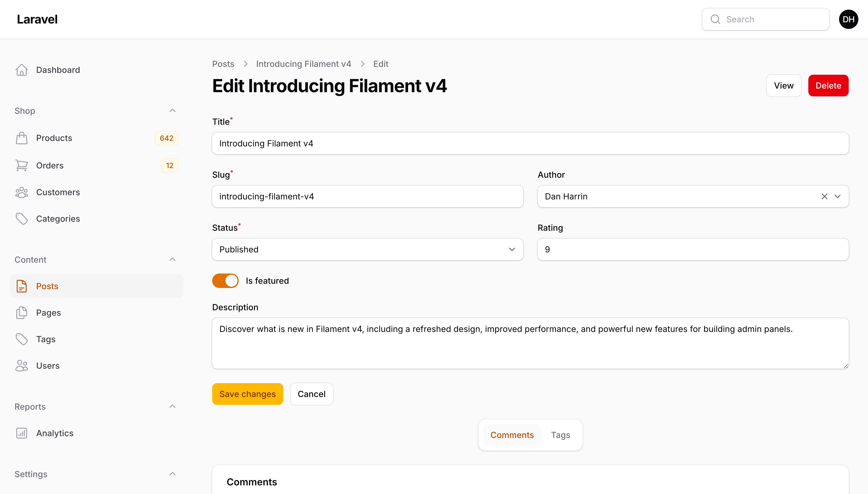Click the Dashboard home icon
The image size is (868, 494).
(21, 70)
